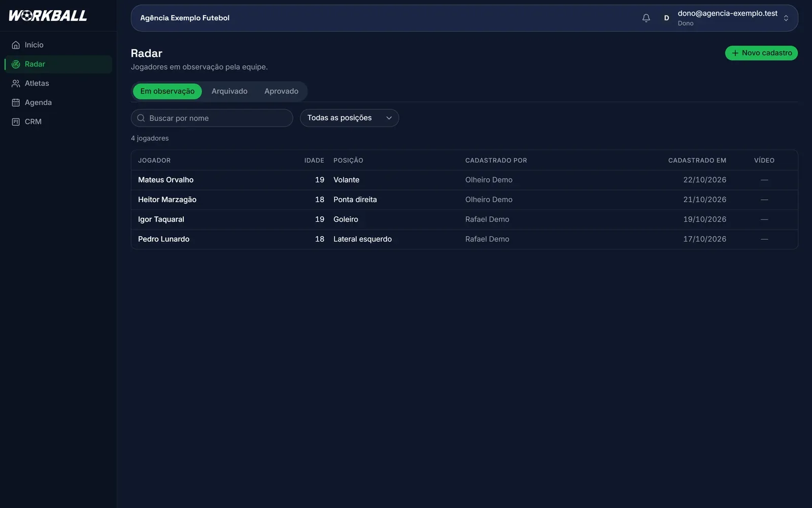This screenshot has width=812, height=508.
Task: Click Rafael Demo in Igor Taquaral row
Action: click(x=487, y=219)
